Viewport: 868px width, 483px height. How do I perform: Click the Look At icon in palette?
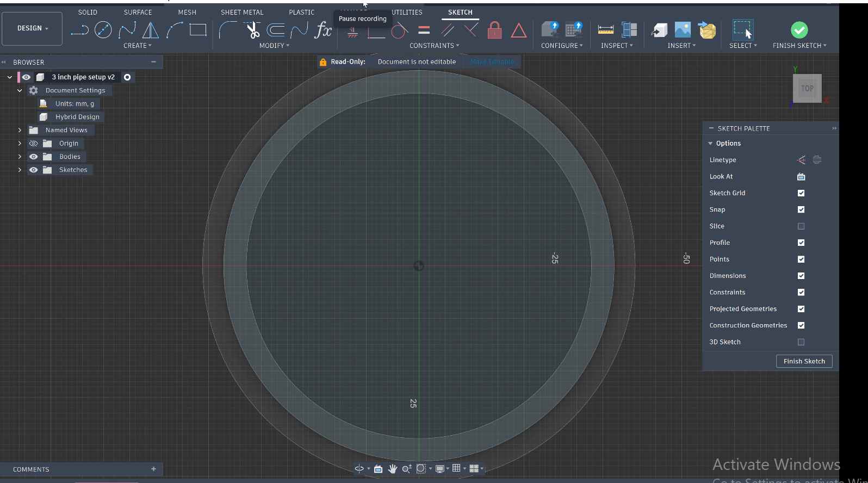coord(801,177)
